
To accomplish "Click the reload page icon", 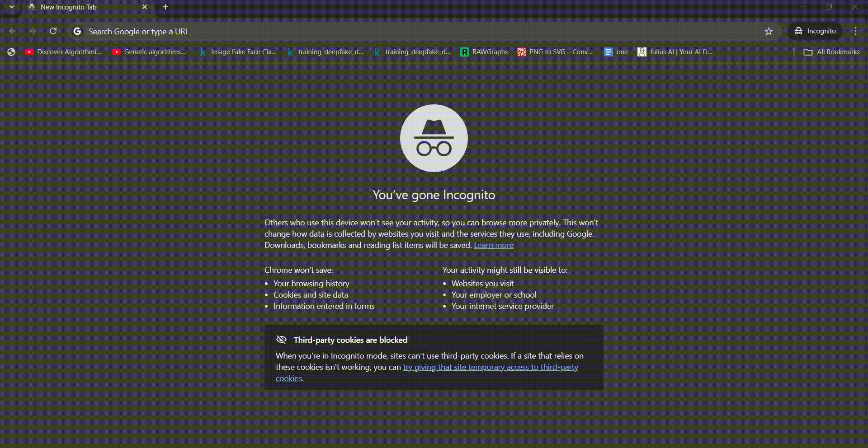I will pos(53,31).
